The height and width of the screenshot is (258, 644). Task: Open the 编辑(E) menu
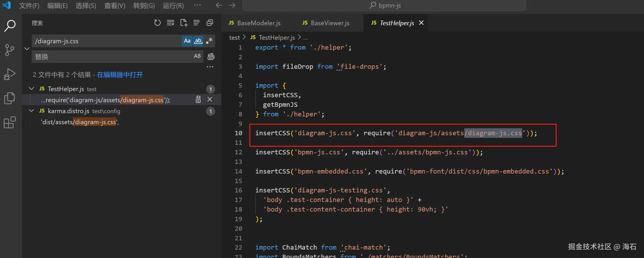(x=58, y=6)
